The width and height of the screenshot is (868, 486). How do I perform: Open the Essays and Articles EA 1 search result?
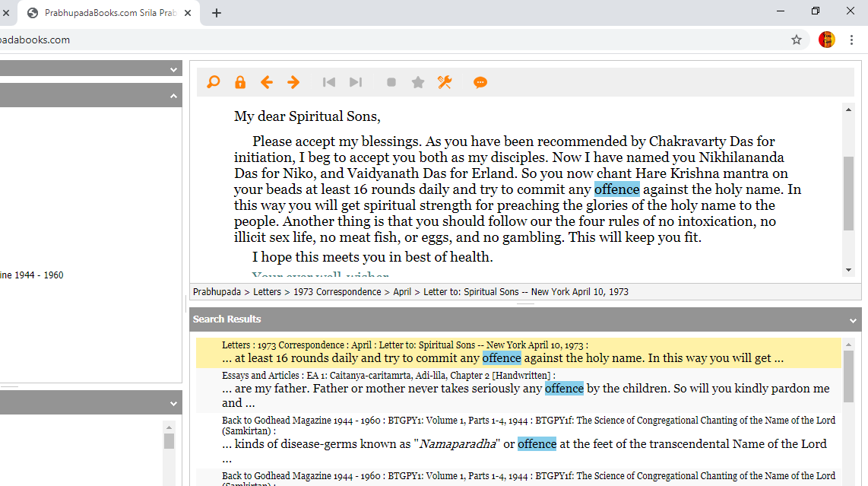[518, 390]
